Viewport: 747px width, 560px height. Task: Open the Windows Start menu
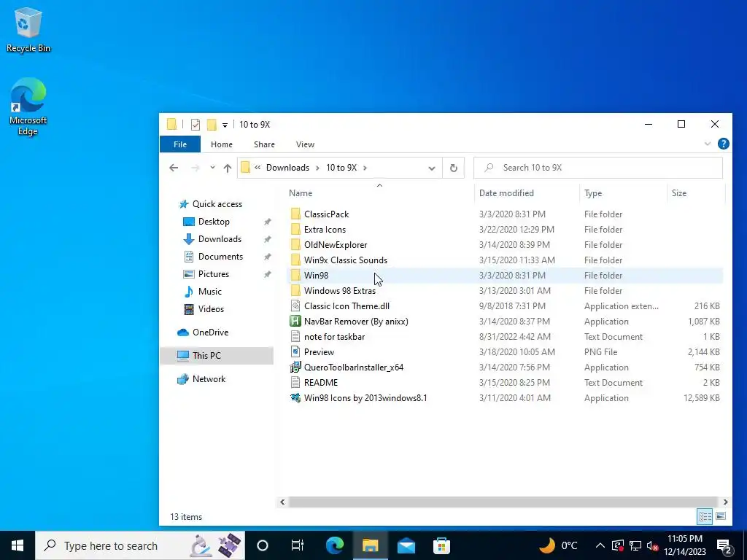pos(18,545)
